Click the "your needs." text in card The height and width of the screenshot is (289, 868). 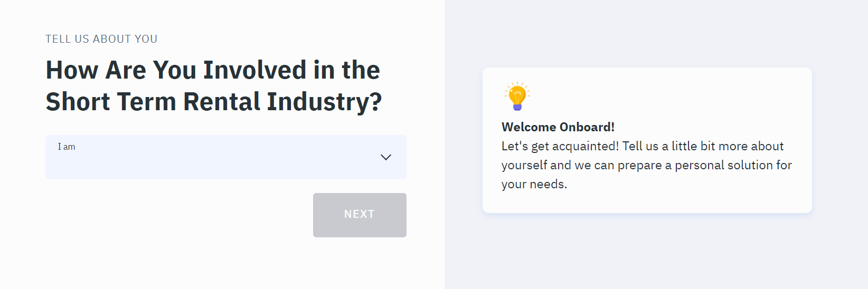click(534, 184)
